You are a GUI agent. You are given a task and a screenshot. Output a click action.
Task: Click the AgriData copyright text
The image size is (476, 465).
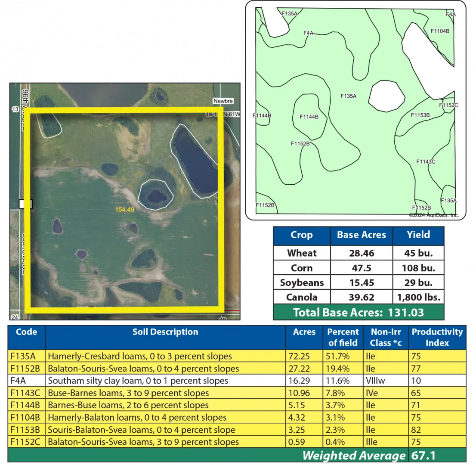tap(433, 215)
